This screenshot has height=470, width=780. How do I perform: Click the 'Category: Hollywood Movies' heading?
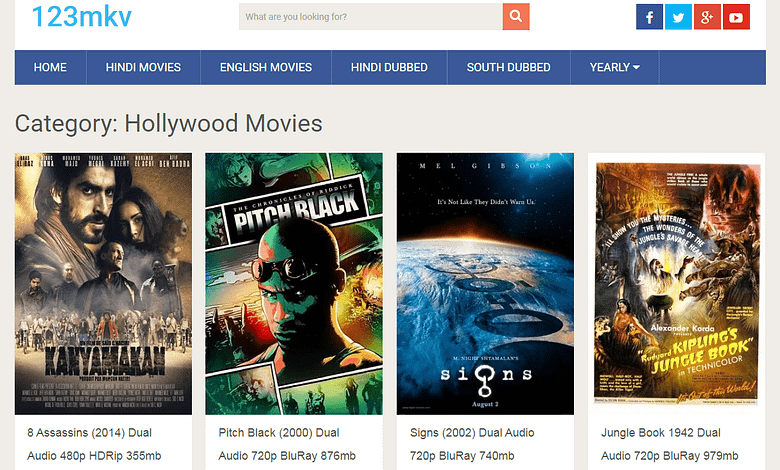[x=169, y=124]
